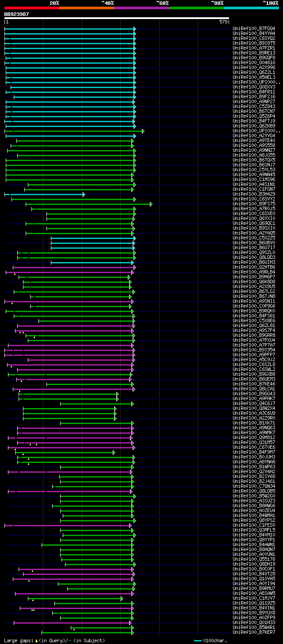Select label UniRef100_Q2HTB6
Image resolution: width=283 pixels, height=644 pixels.
pyautogui.click(x=254, y=267)
